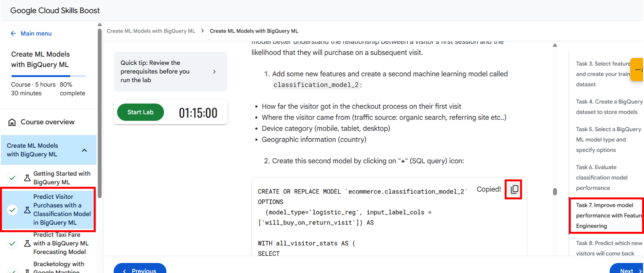Screen dimensions: 644x273
Task: Click the classification_model_2 inline code
Action: [316, 85]
